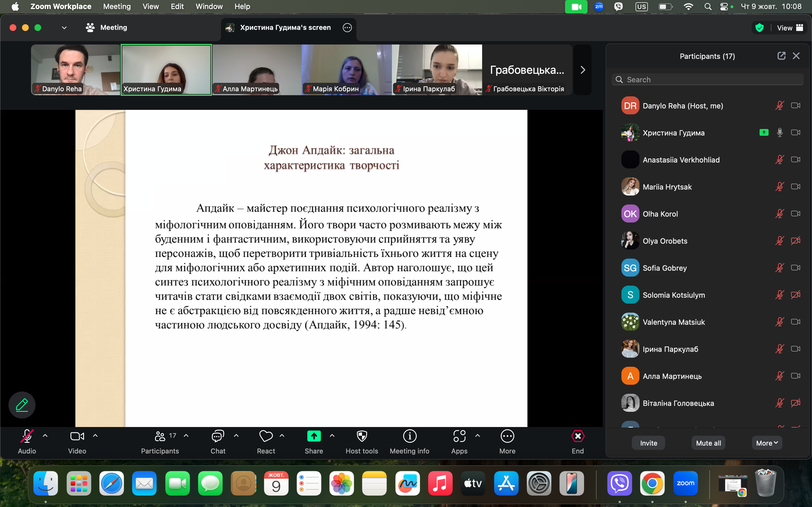
Task: Click the Invite button
Action: click(x=648, y=443)
